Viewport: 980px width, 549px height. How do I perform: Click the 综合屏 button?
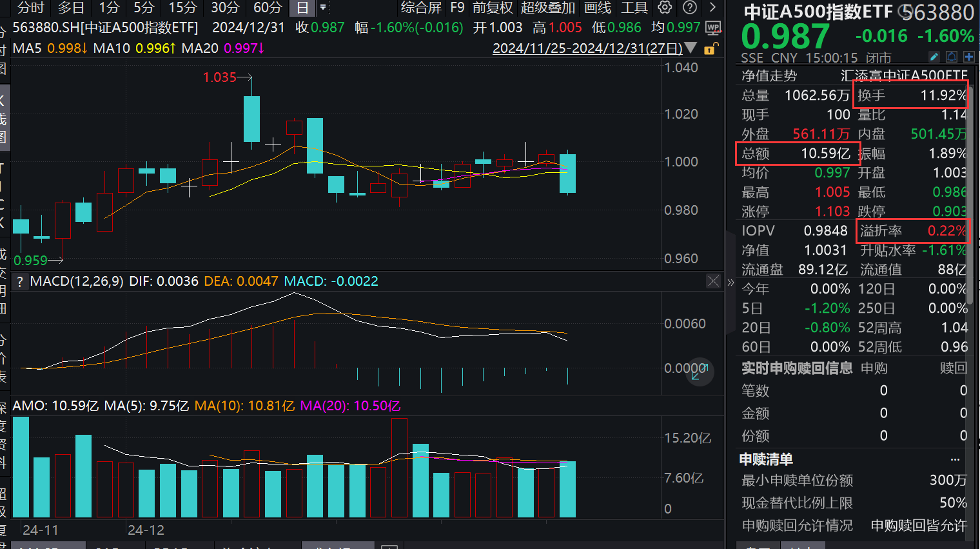click(422, 8)
